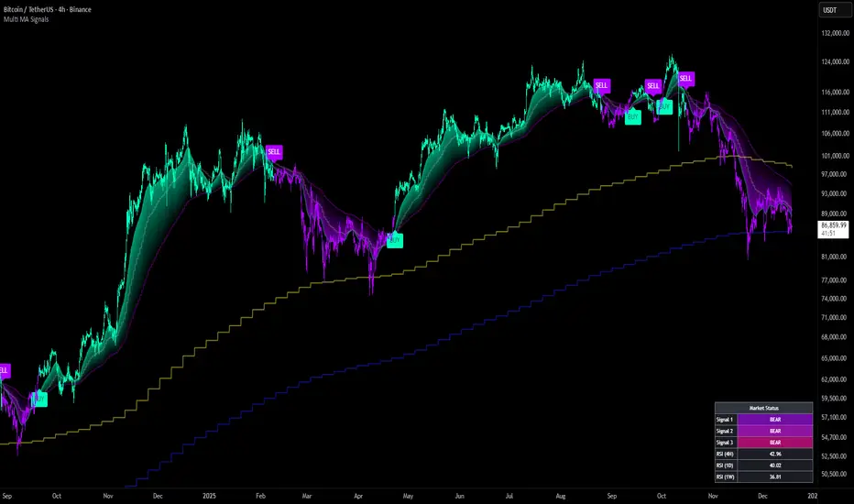
Task: Click the Market Status table header
Action: click(x=763, y=408)
